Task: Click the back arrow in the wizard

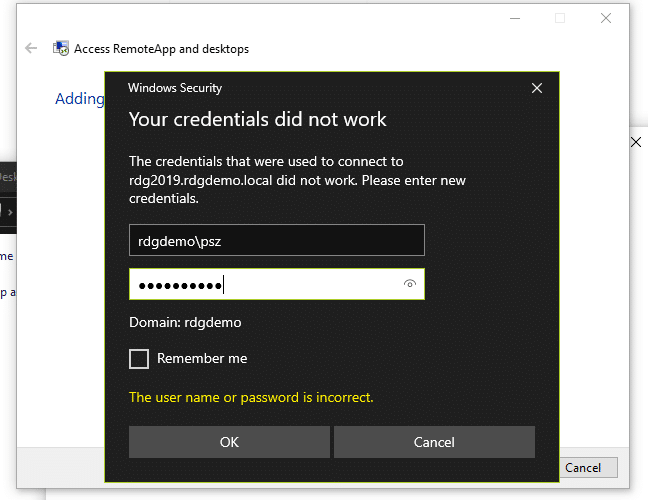Action: point(31,48)
